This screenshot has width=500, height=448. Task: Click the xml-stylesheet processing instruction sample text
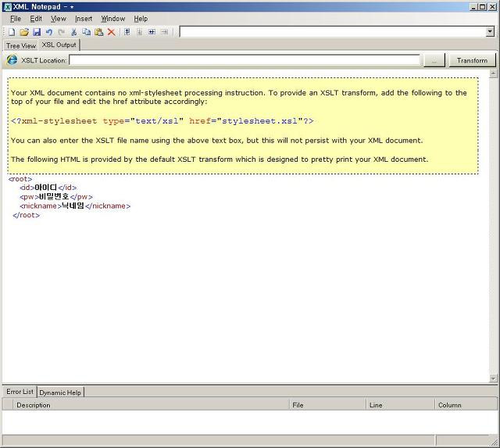162,121
